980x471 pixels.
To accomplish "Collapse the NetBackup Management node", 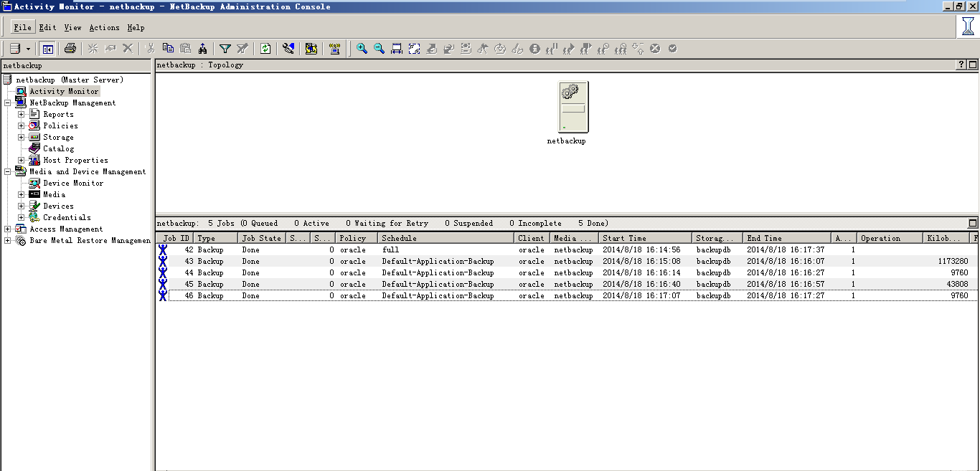I will pos(8,103).
